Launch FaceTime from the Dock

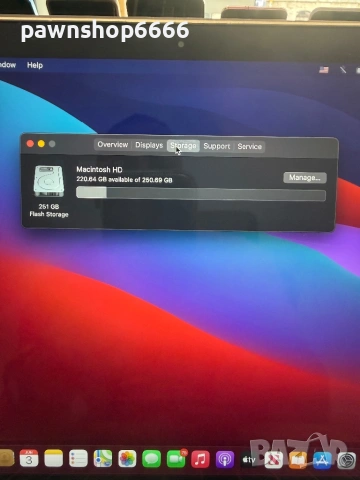(176, 459)
